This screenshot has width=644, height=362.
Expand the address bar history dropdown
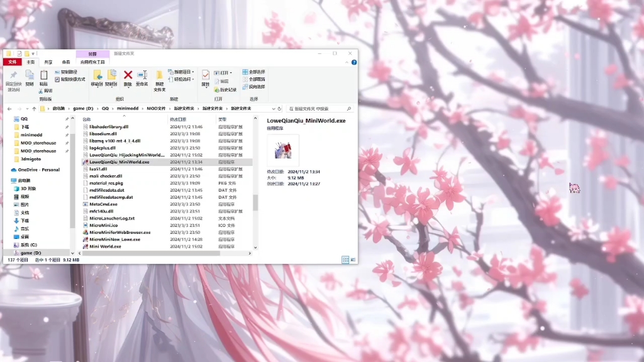(274, 109)
